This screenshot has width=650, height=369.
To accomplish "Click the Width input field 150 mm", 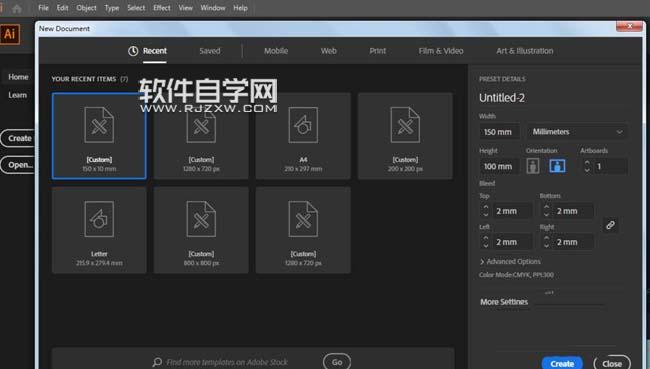I will [x=500, y=132].
